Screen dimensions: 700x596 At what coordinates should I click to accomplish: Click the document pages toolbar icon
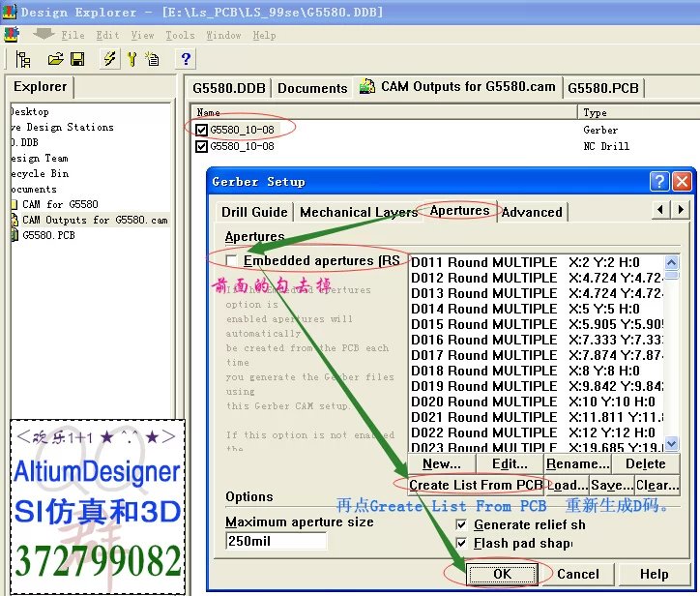(x=153, y=59)
